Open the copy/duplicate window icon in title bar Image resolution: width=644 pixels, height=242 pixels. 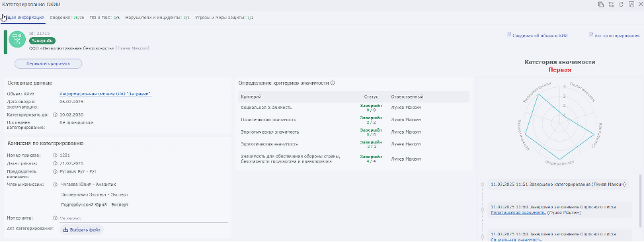coord(600,4)
